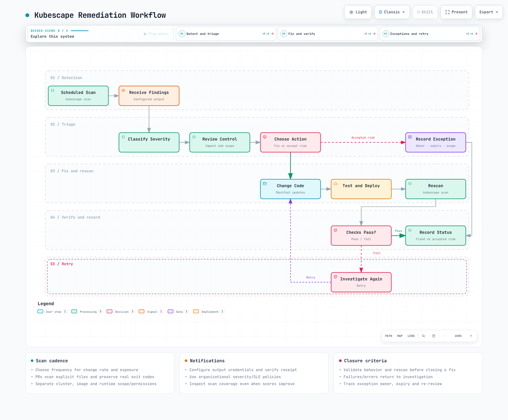Toggle Data legend filter

pos(178,312)
